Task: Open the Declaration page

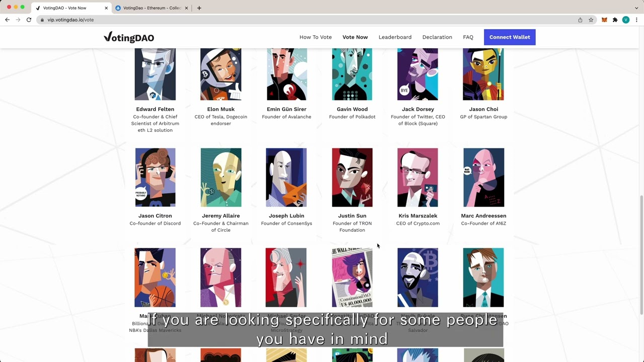Action: [x=437, y=37]
